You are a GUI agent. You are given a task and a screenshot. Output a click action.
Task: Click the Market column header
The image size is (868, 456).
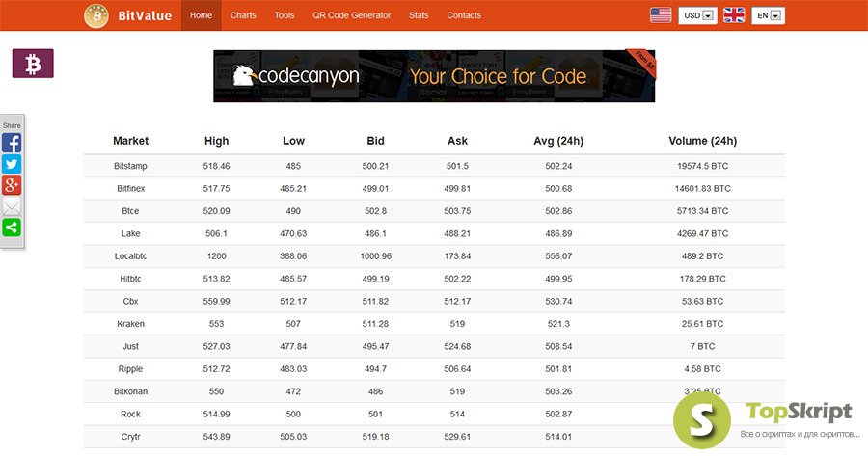click(x=130, y=141)
